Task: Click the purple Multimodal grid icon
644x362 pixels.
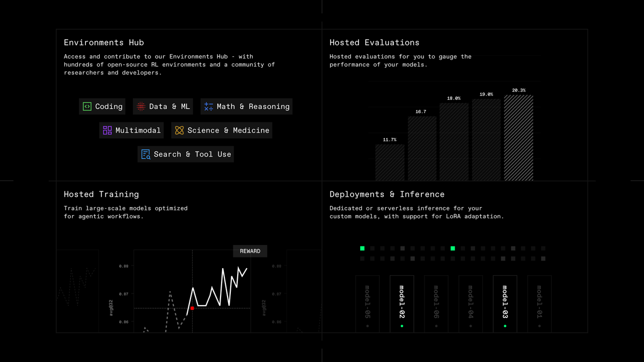Action: 107,130
